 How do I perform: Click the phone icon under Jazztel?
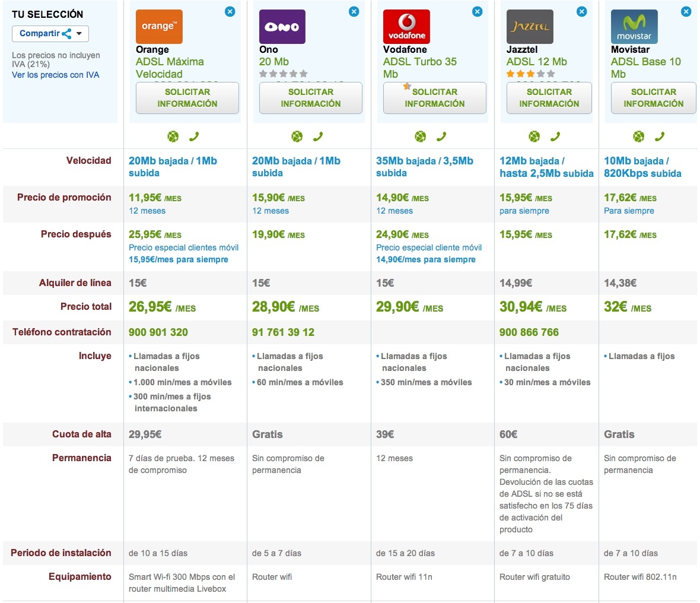pos(555,137)
